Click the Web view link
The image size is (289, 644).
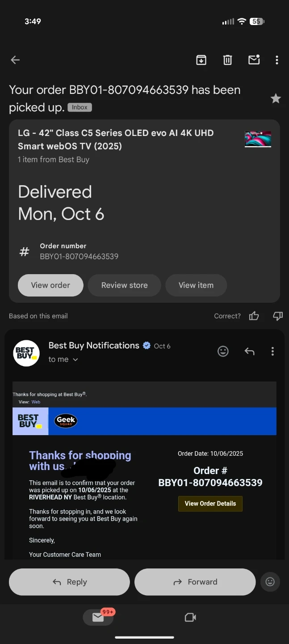pos(36,402)
